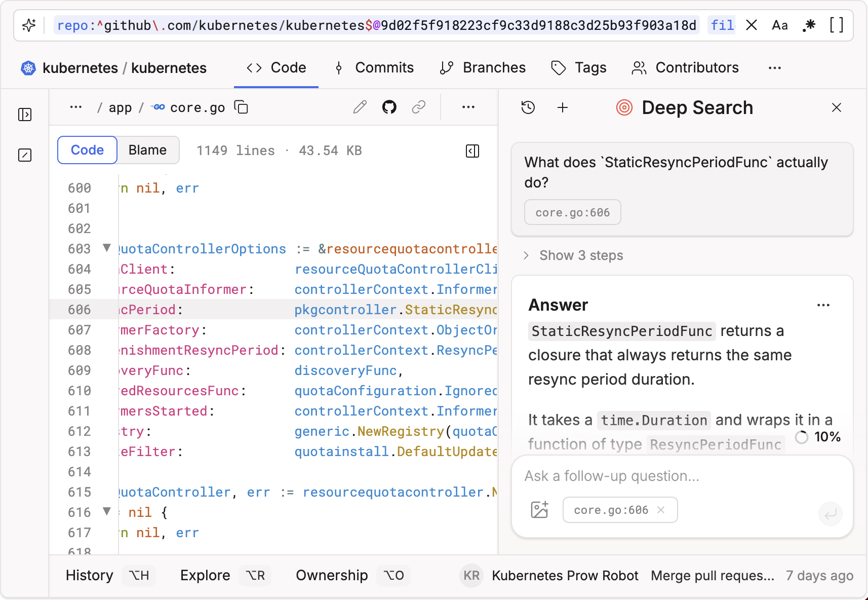Screen dimensions: 868x600
Task: Open Deep Search history clock icon
Action: [x=528, y=107]
